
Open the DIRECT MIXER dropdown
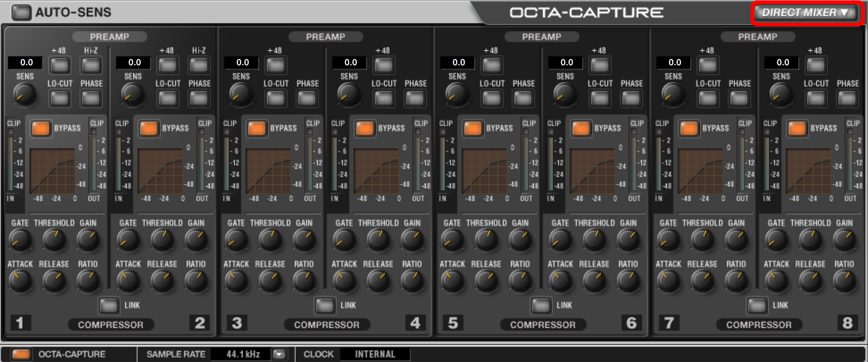805,13
